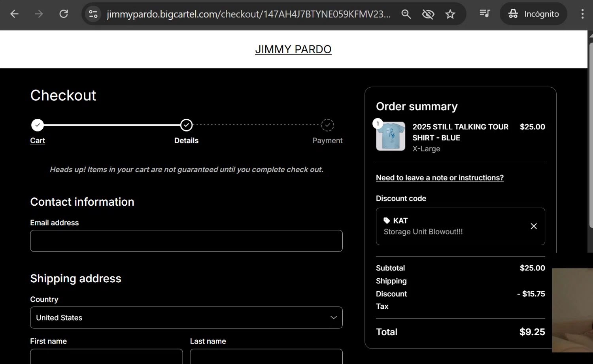Click the blue shirt product thumbnail
Screen dimensions: 593x364
tap(391, 136)
